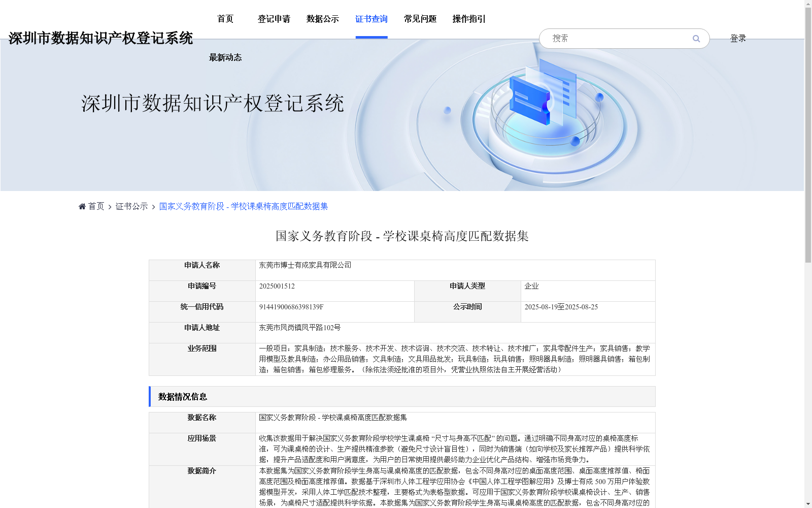
Task: Open the 首页 navigation menu item
Action: 225,19
